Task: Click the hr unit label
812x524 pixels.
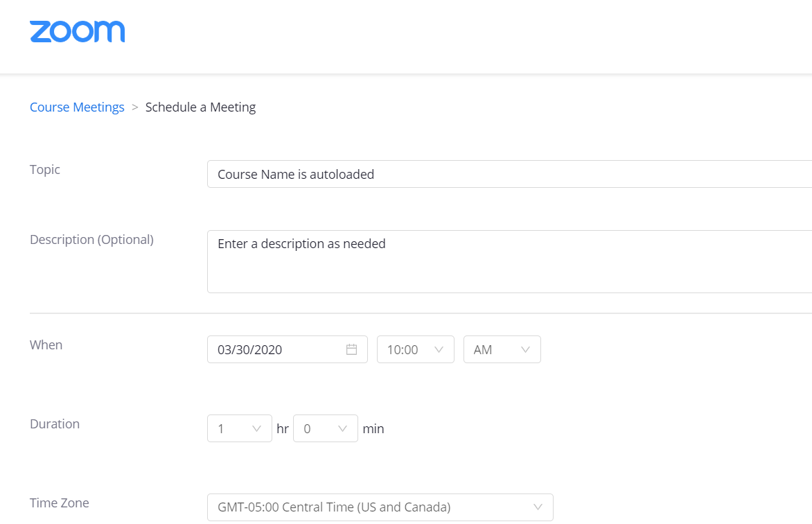Action: [x=283, y=428]
